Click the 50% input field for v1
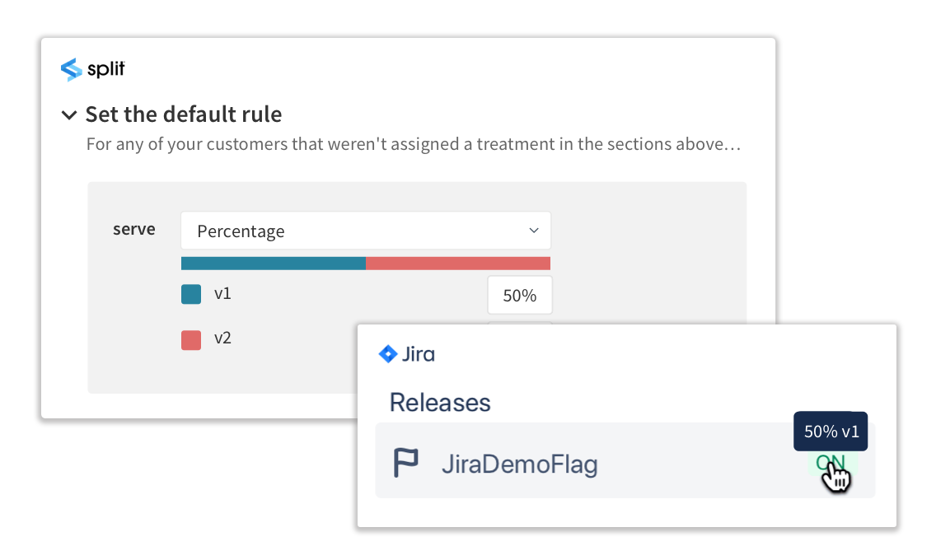Screen dimensions: 936x560 tap(520, 294)
